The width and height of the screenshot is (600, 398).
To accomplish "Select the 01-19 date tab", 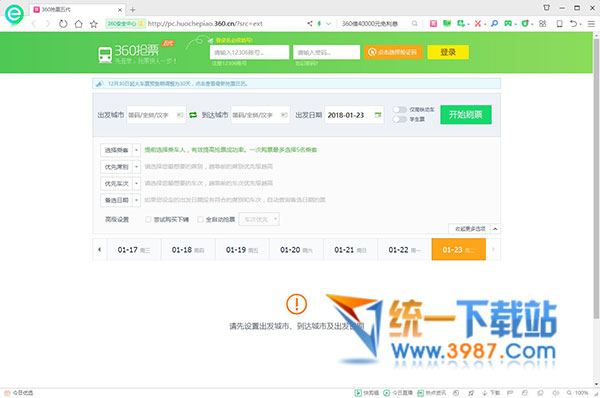I will coord(242,250).
